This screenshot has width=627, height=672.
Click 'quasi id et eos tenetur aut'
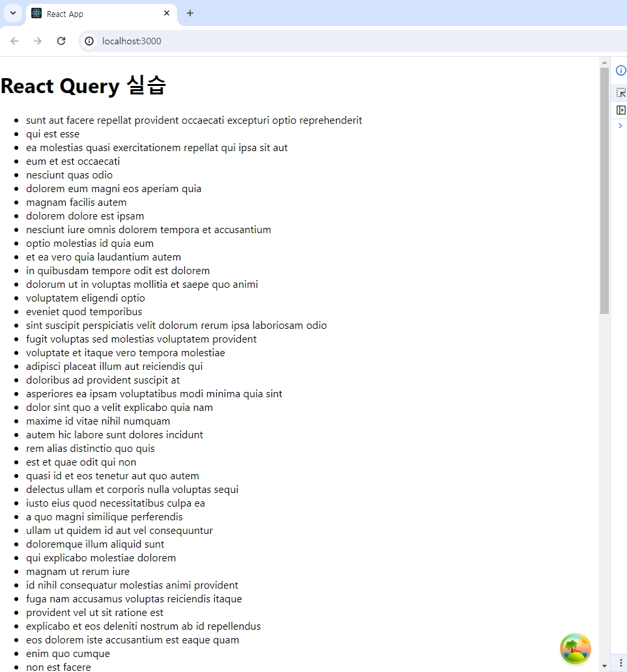click(x=113, y=476)
